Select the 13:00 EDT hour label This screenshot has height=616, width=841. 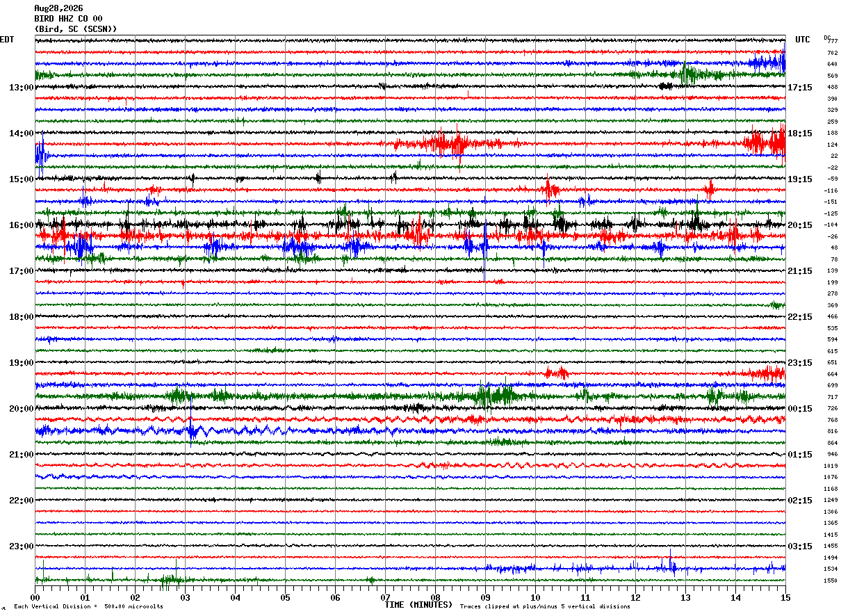21,88
